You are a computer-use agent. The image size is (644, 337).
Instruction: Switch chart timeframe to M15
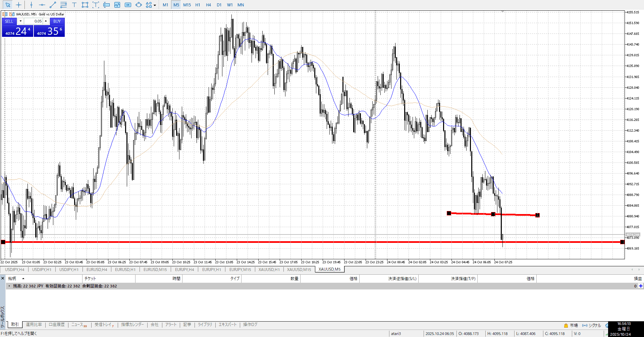point(187,5)
